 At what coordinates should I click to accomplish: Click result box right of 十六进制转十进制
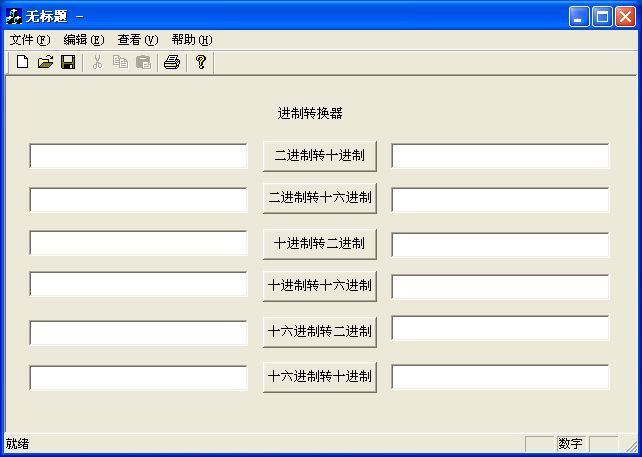[500, 377]
